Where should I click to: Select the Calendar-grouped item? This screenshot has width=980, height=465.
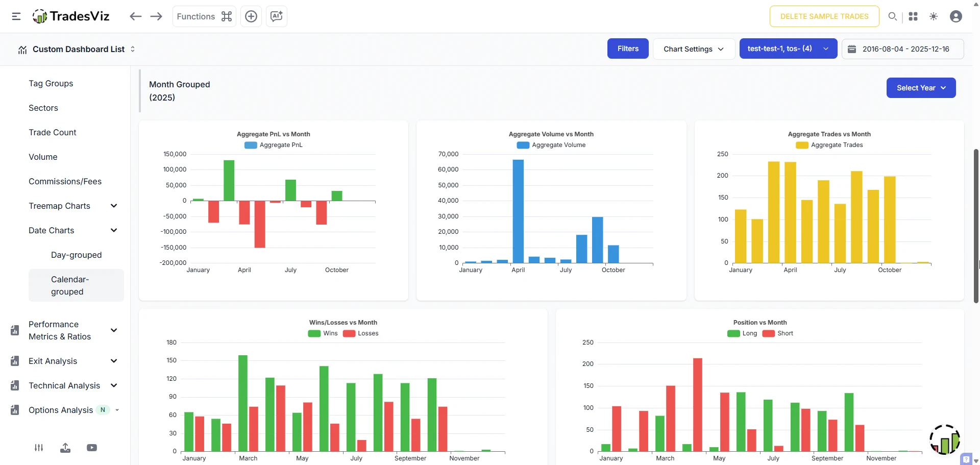76,285
